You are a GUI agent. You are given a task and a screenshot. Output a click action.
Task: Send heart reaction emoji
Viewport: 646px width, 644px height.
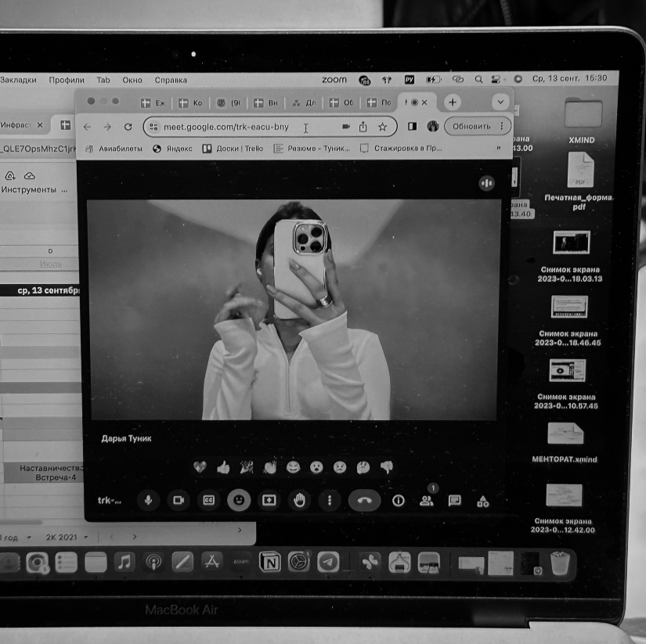pos(200,467)
